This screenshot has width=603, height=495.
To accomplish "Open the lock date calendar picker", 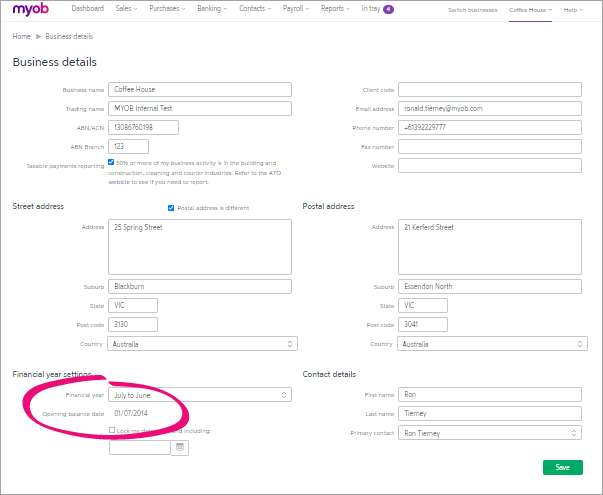I will coord(180,448).
